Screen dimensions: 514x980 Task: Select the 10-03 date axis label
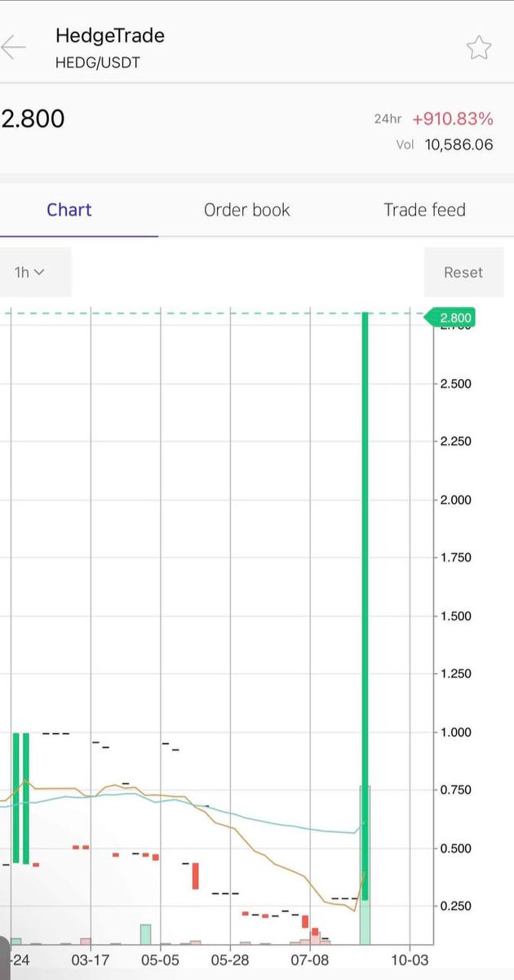[410, 960]
